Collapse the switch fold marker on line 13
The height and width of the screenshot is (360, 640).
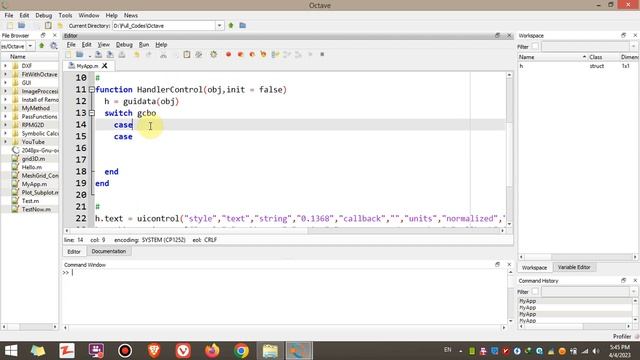(x=92, y=113)
